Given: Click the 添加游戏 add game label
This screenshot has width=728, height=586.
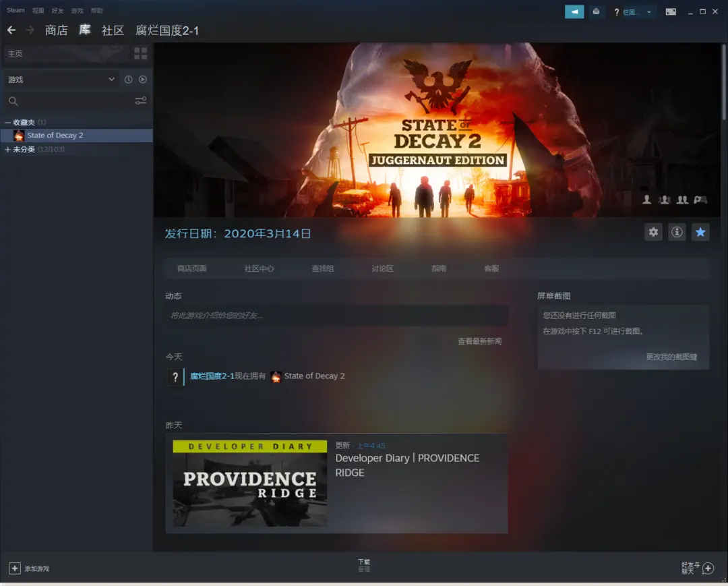Looking at the screenshot, I should (x=36, y=569).
